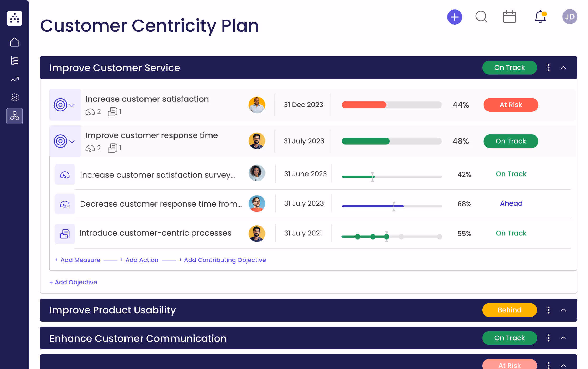588x369 pixels.
Task: Open the stacked layers sidebar icon
Action: [x=15, y=97]
